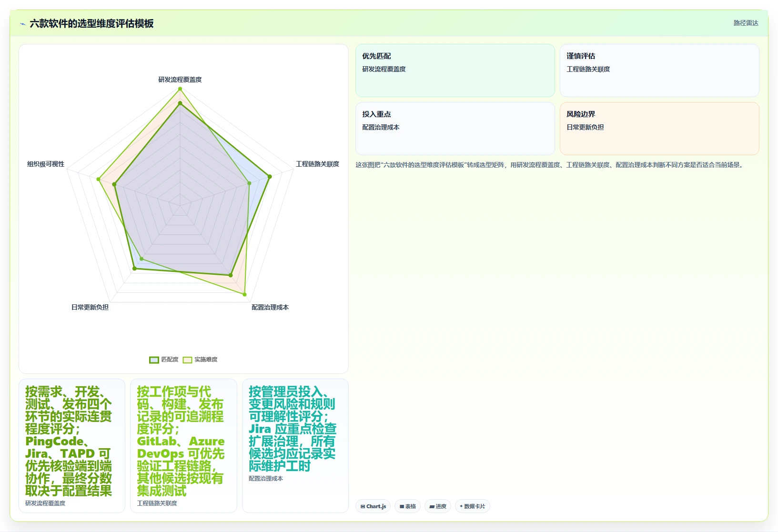Click the radar axis label 日常更新负担
This screenshot has width=778, height=532.
pyautogui.click(x=90, y=307)
